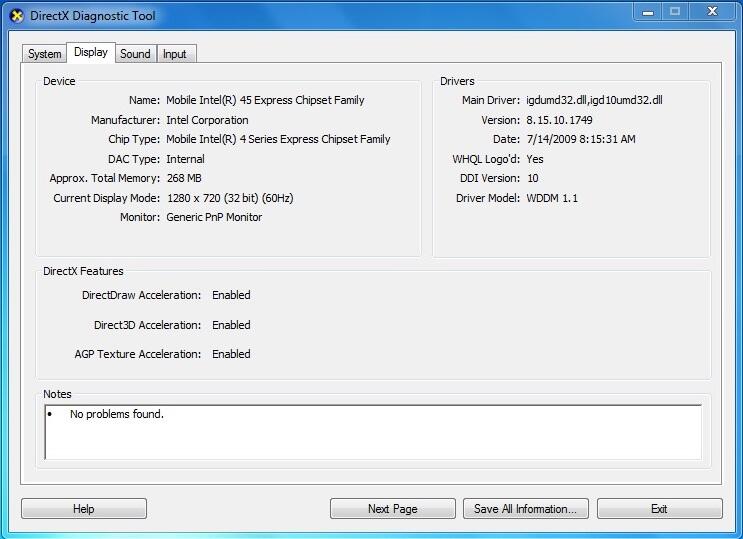The height and width of the screenshot is (539, 743).
Task: Click the 'DirectX Features' group heading
Action: tap(83, 271)
